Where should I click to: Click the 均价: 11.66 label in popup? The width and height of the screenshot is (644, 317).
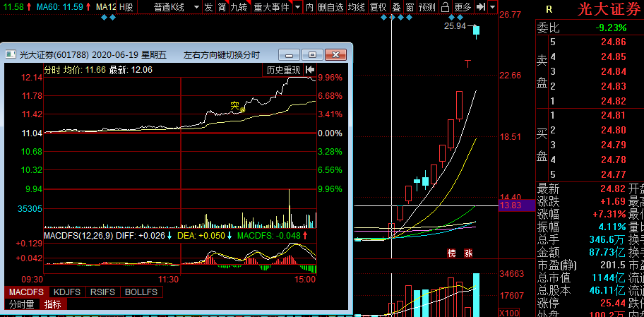pos(85,70)
